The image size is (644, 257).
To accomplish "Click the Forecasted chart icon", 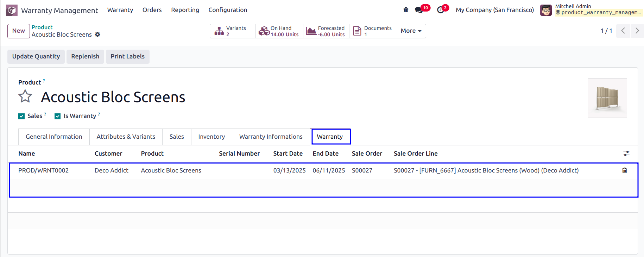I will click(311, 31).
